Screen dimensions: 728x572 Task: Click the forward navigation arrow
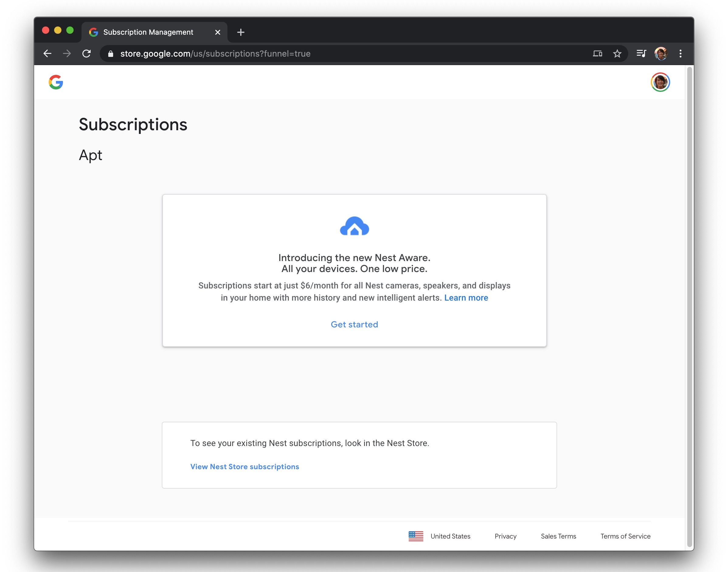coord(67,53)
